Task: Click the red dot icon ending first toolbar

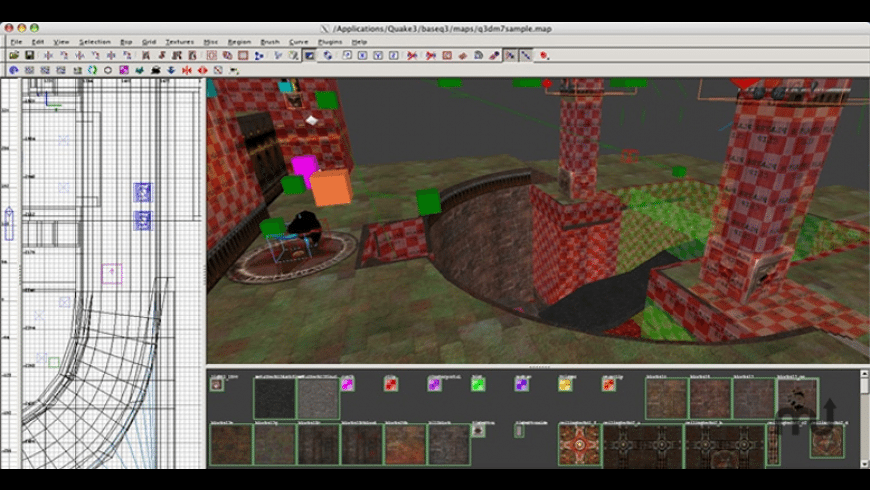Action: (x=544, y=56)
